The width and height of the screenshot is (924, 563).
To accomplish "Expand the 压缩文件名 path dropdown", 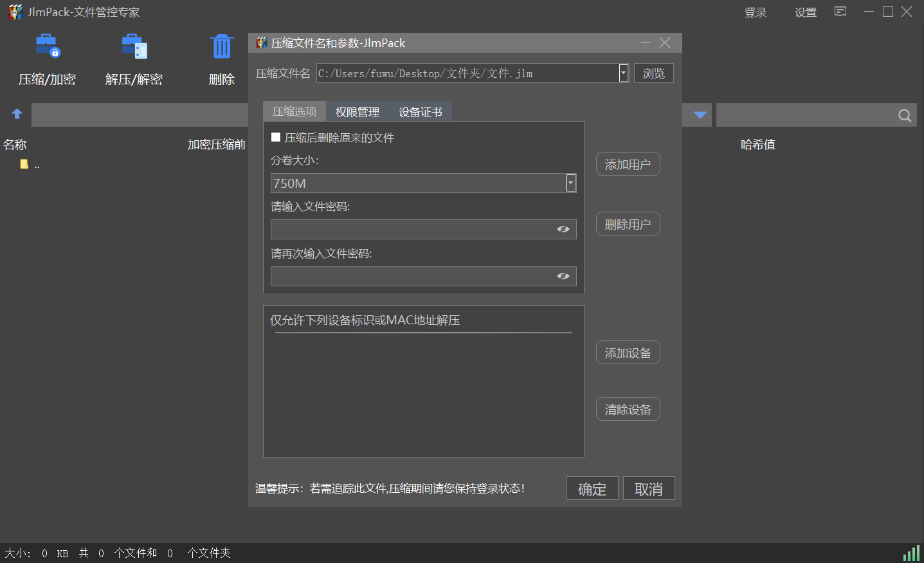I will pyautogui.click(x=623, y=73).
